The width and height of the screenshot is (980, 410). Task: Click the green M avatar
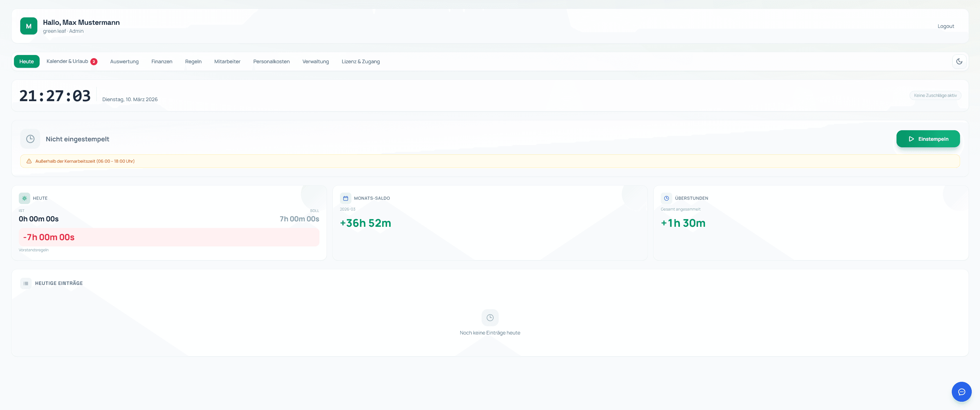coord(28,26)
